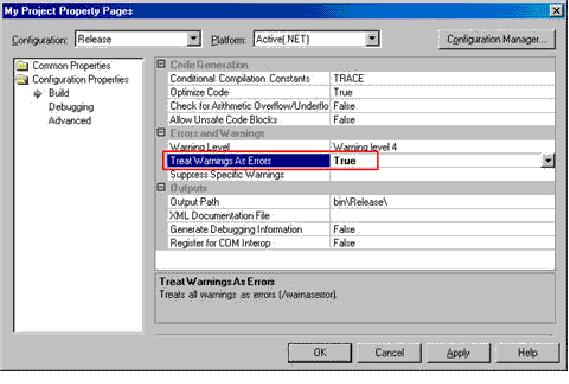Collapse the Outputs section

(x=161, y=187)
